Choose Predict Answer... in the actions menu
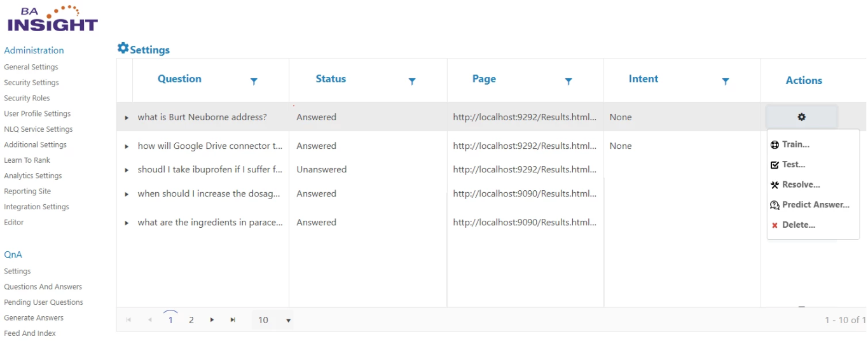This screenshot has width=868, height=341. (x=815, y=205)
